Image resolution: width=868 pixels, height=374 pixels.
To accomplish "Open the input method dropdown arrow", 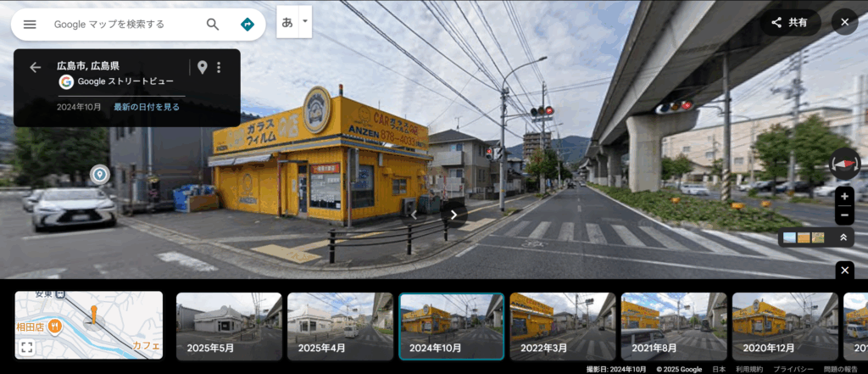I will click(304, 22).
